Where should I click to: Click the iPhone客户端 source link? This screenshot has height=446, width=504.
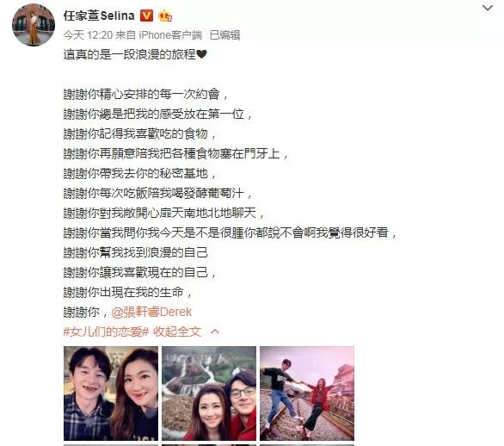170,34
